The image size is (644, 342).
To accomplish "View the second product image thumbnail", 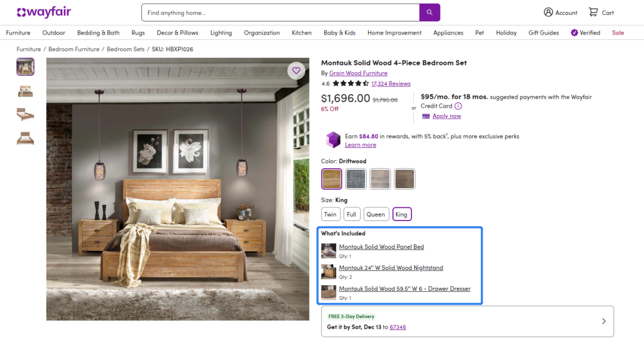I will pyautogui.click(x=25, y=91).
